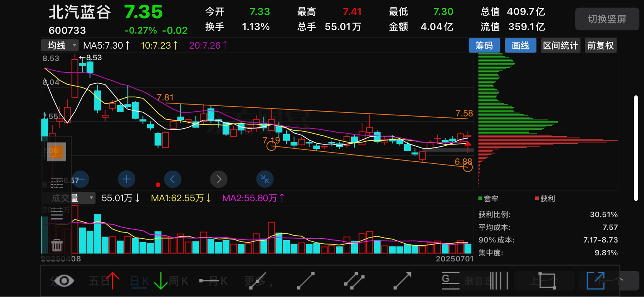Tap the blue share/export icon

pyautogui.click(x=596, y=280)
